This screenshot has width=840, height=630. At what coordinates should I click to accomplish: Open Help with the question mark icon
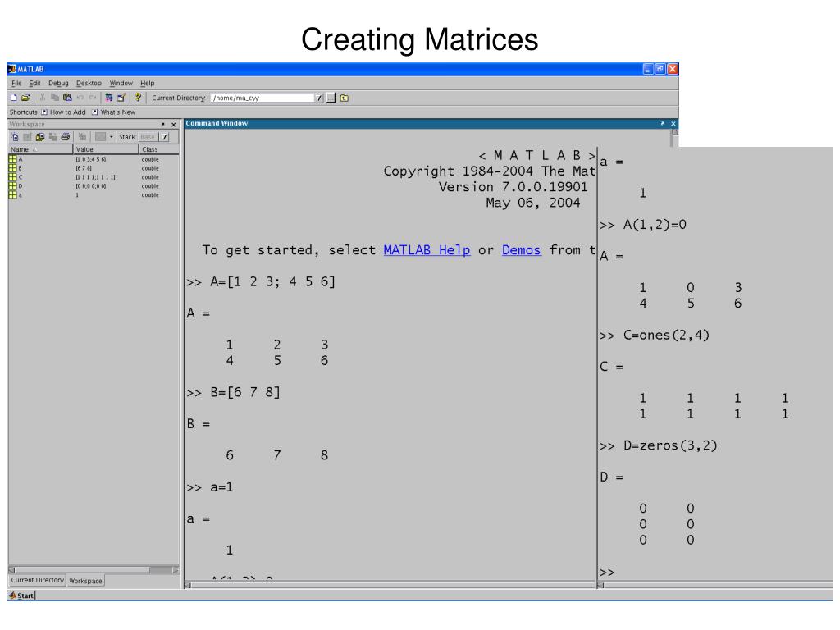(x=138, y=98)
